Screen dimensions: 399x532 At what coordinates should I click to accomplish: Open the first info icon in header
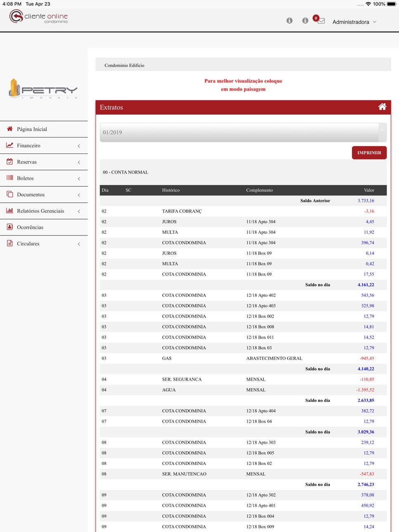click(x=290, y=21)
